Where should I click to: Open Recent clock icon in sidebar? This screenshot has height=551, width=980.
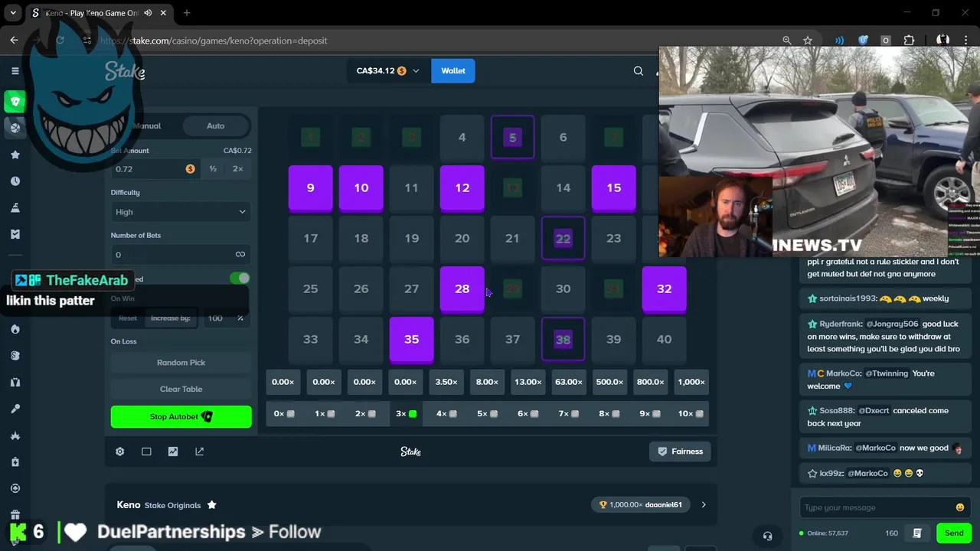tap(15, 181)
